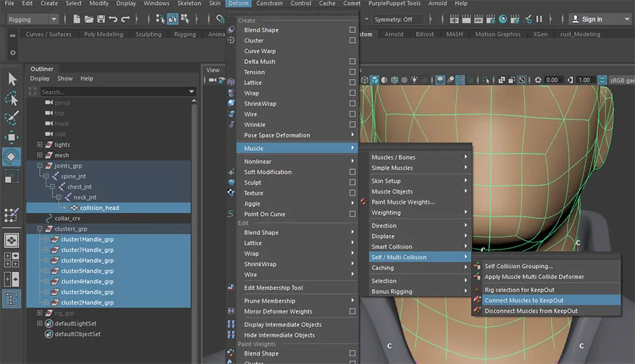635x364 pixels.
Task: Open Delta Mush option box
Action: coord(352,62)
